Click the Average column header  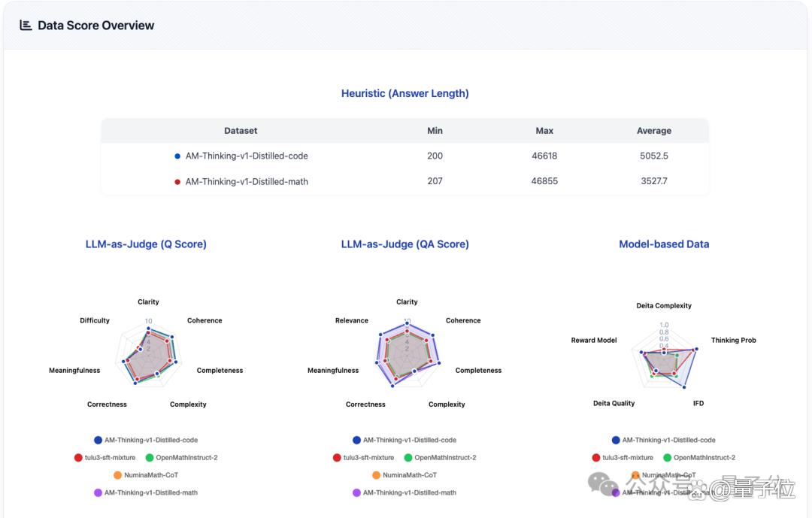[654, 131]
